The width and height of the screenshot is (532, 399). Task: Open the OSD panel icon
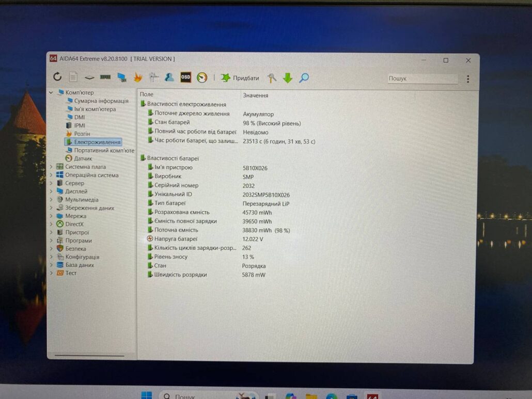[x=185, y=77]
